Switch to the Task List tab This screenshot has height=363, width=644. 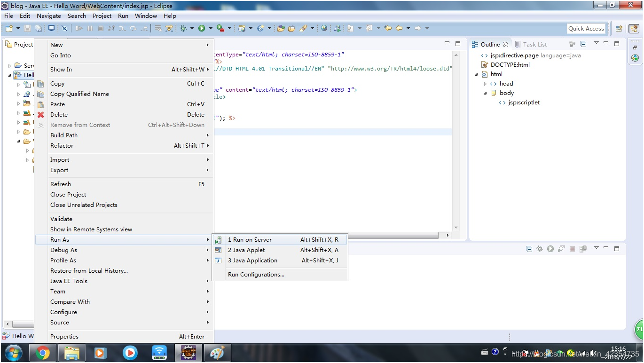click(531, 44)
